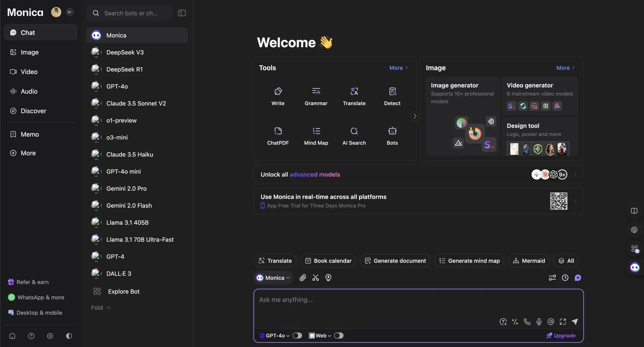Viewport: 644px width, 347px height.
Task: Open the Discover section in sidebar
Action: coord(33,111)
